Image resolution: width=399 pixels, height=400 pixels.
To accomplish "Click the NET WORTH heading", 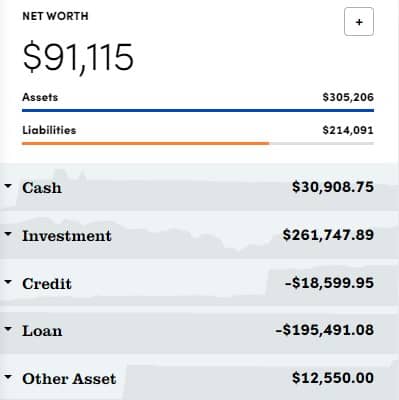I will click(55, 16).
